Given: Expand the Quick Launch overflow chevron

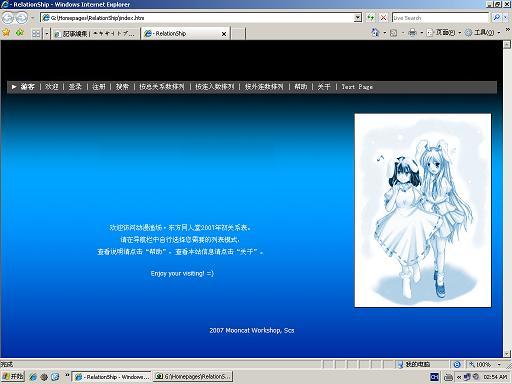Looking at the screenshot, I should click(67, 375).
